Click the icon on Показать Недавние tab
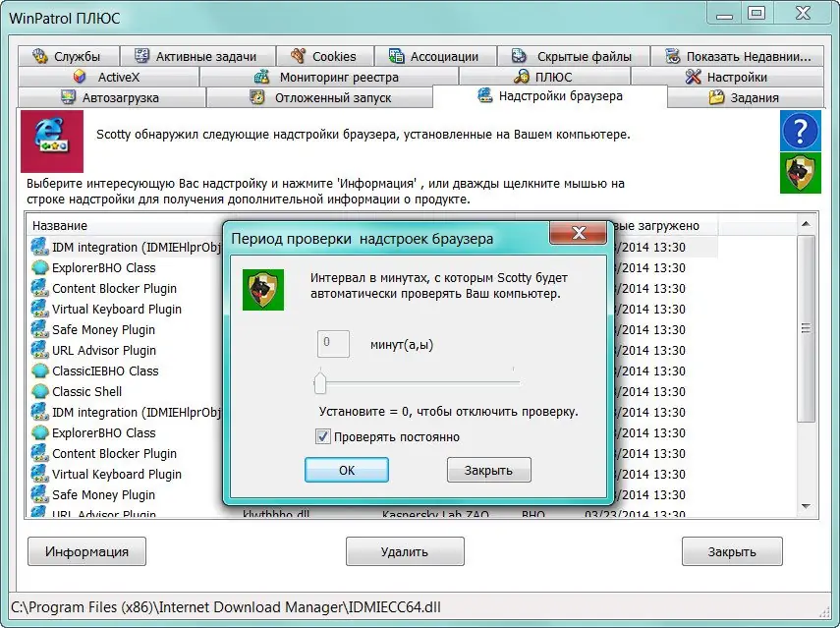The image size is (840, 628). point(672,56)
